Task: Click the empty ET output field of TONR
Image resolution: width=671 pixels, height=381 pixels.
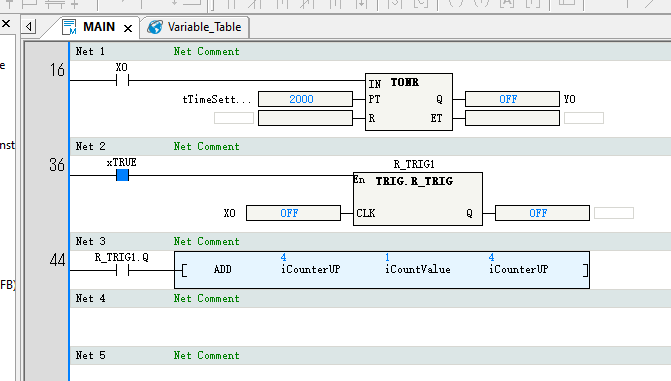Action: click(512, 118)
